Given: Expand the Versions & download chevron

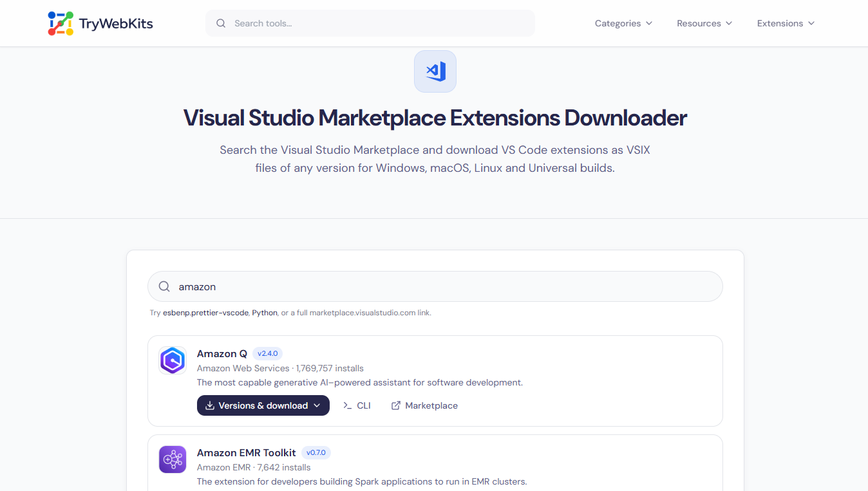Looking at the screenshot, I should pos(317,405).
